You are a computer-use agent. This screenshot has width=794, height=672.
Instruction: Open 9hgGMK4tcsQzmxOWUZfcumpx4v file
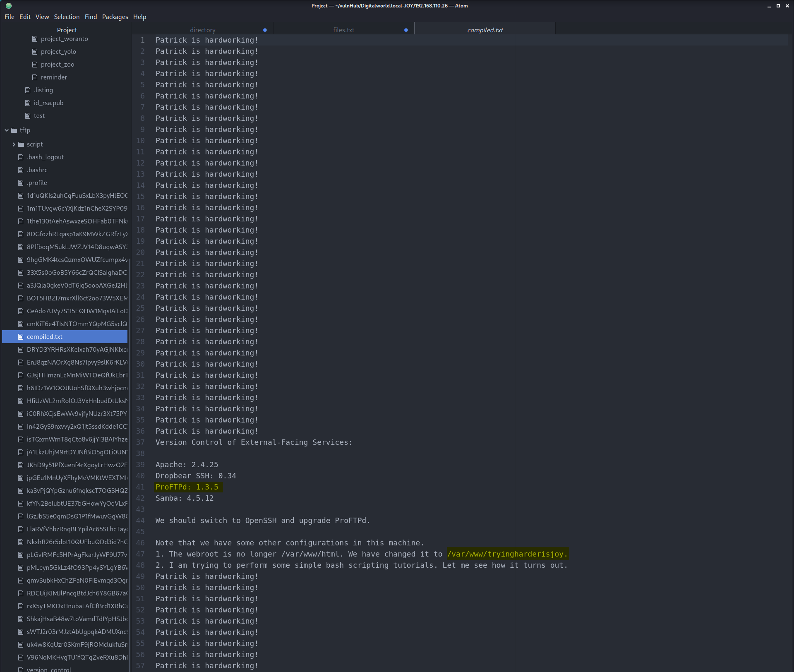(77, 260)
